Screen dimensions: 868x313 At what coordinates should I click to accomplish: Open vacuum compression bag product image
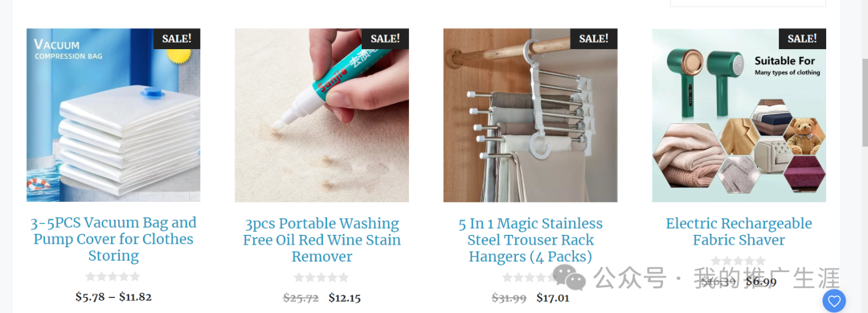(x=113, y=115)
